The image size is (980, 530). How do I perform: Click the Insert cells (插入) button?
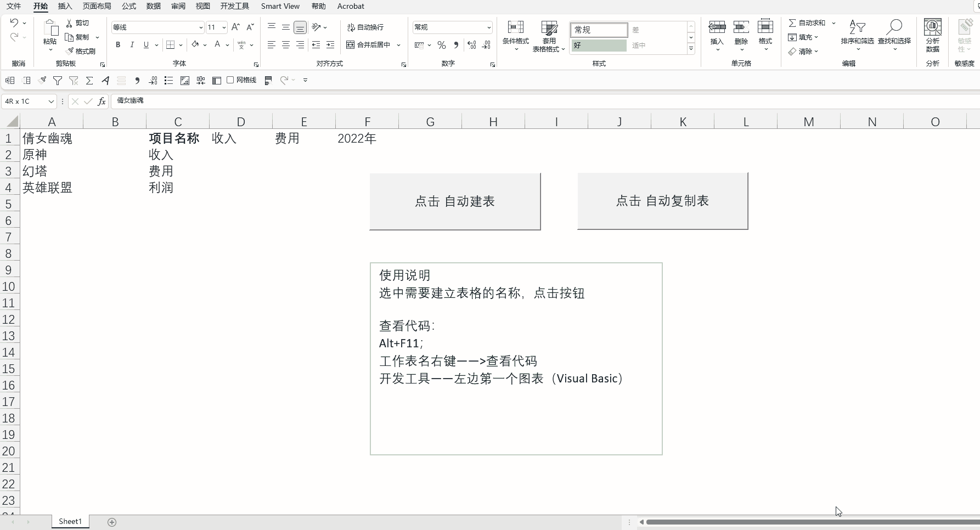[x=717, y=35]
